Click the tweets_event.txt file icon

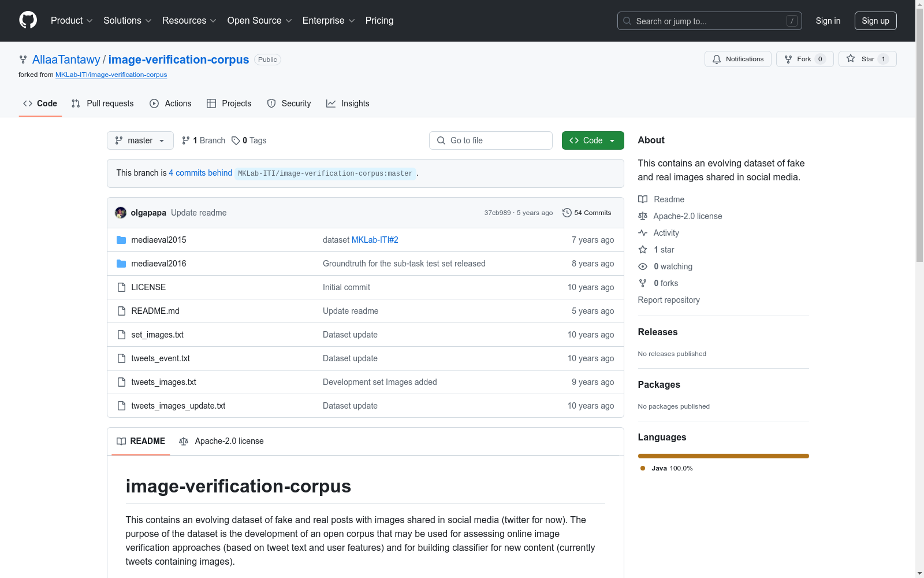point(121,358)
